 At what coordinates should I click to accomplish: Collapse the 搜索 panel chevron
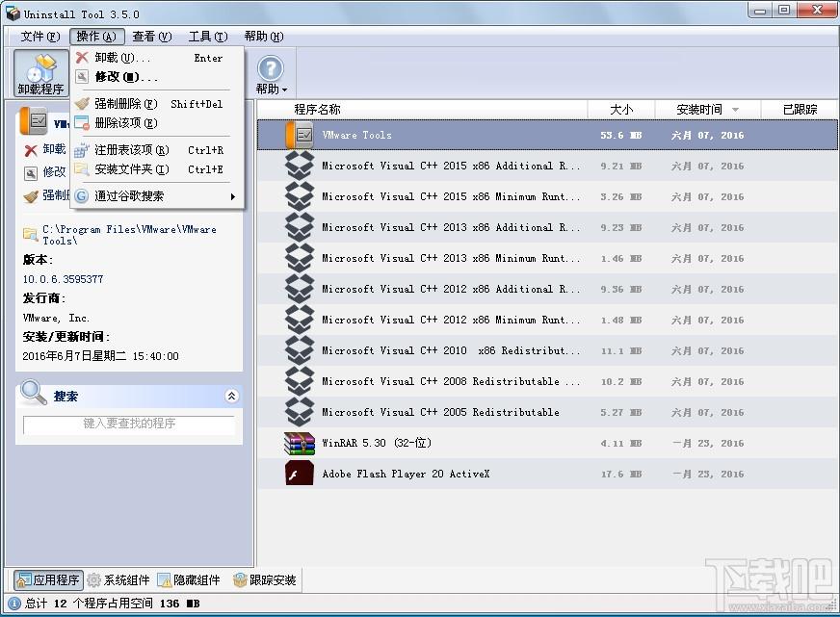[x=231, y=396]
